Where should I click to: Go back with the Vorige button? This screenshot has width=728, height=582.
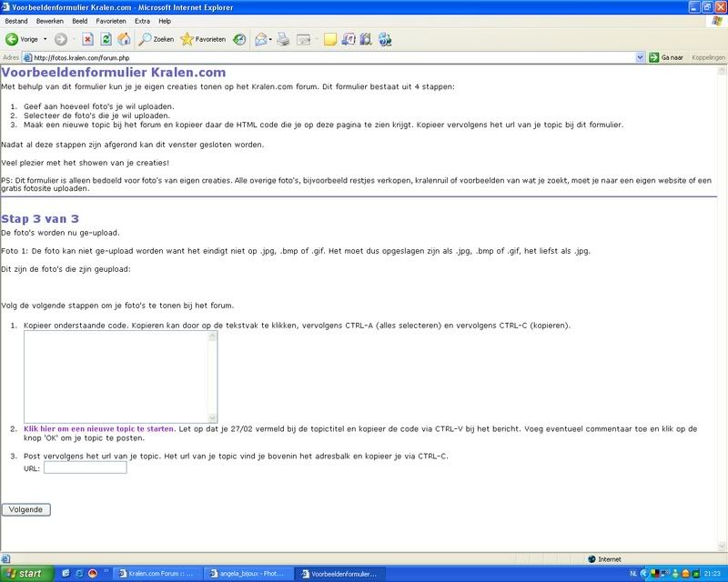(22, 39)
